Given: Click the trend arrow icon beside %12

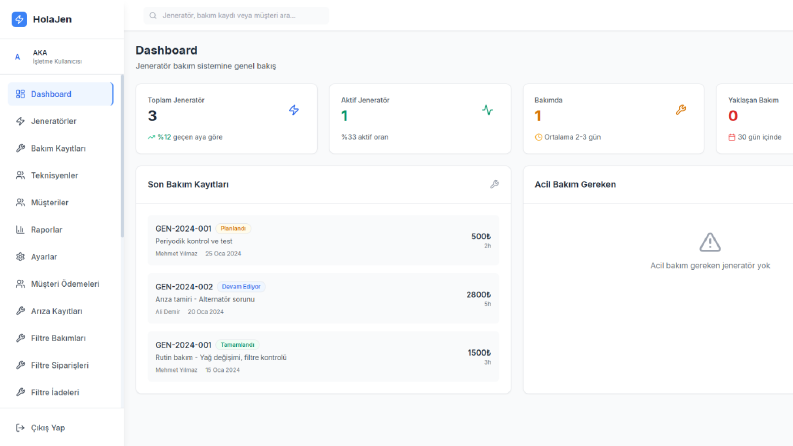Looking at the screenshot, I should tap(151, 137).
